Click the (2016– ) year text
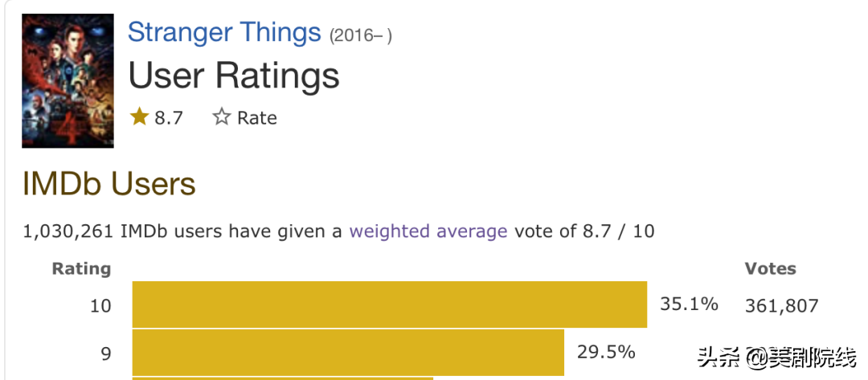Screen dimensions: 868x380 [x=360, y=35]
